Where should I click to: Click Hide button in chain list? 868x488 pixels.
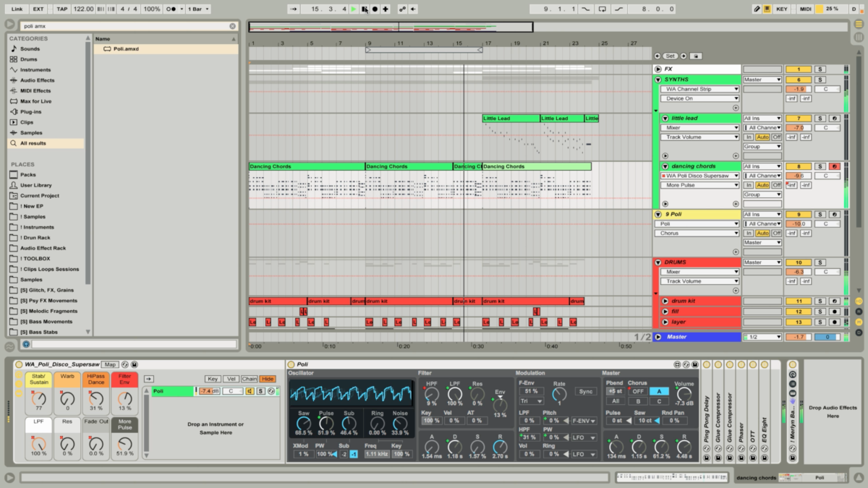pos(268,379)
